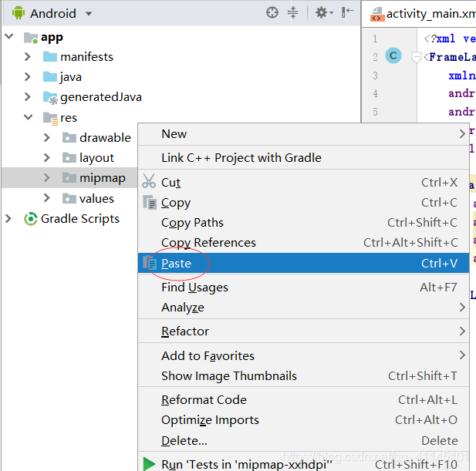Open the Refactor submenu
Screen dimensions: 476x471
click(303, 331)
